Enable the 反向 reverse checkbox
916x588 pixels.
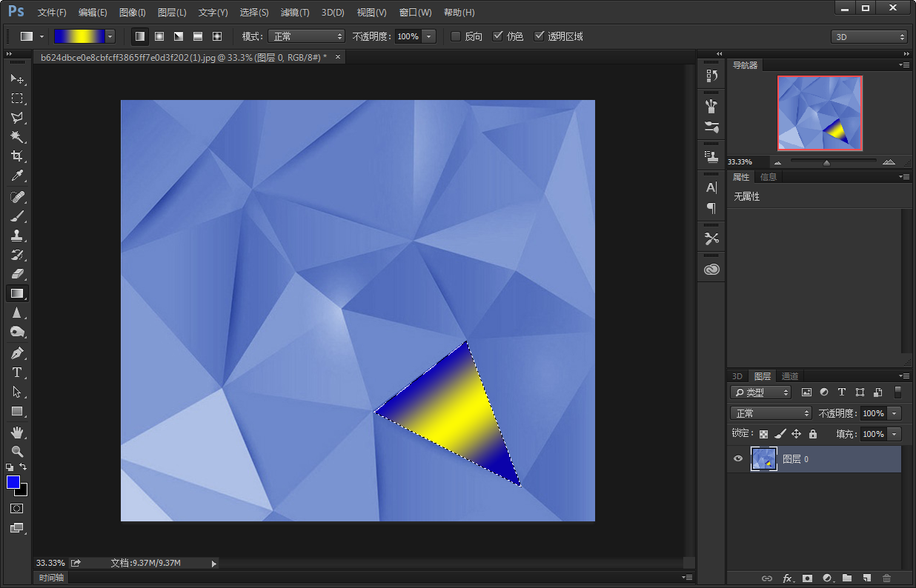tap(456, 36)
